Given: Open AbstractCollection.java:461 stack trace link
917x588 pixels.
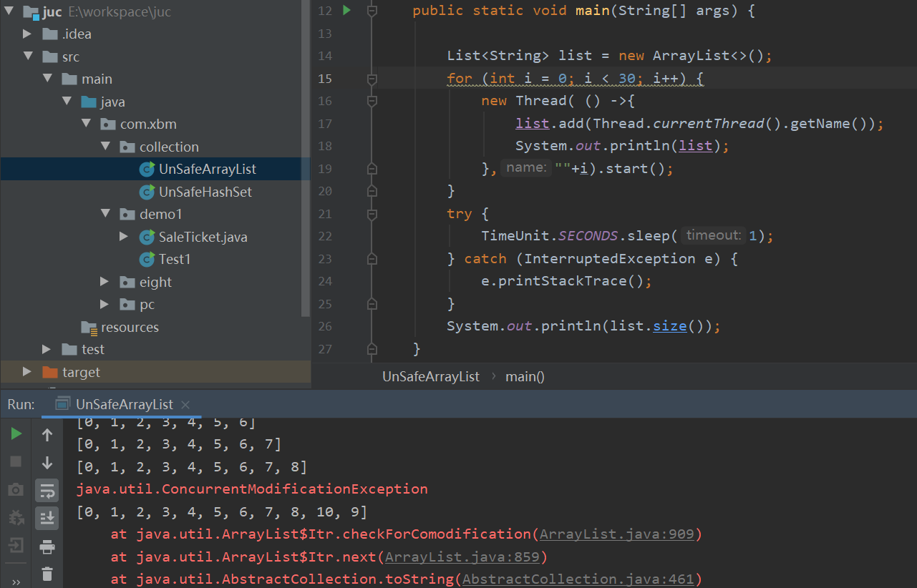Looking at the screenshot, I should point(578,579).
